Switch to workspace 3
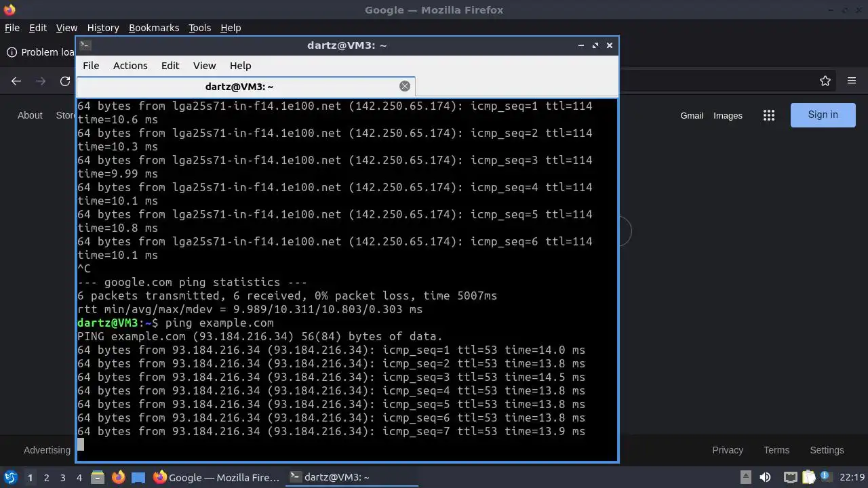Screen dimensions: 868x488 tap(62, 477)
